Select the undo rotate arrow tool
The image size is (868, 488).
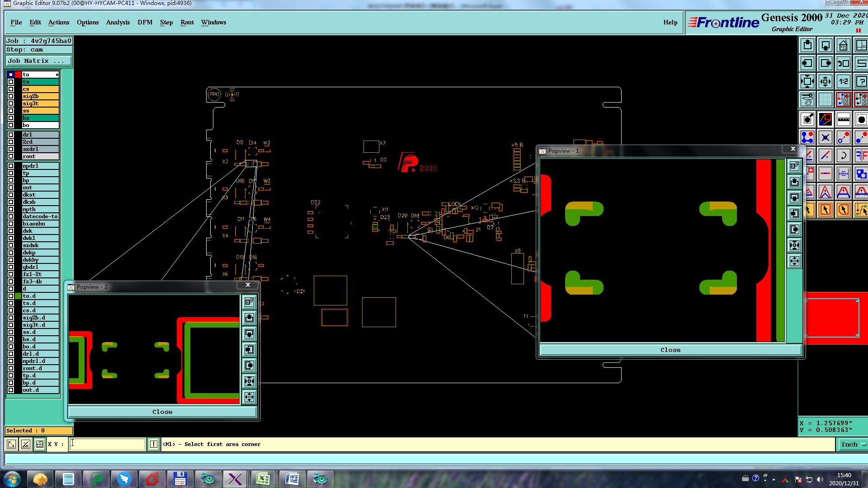pyautogui.click(x=843, y=156)
